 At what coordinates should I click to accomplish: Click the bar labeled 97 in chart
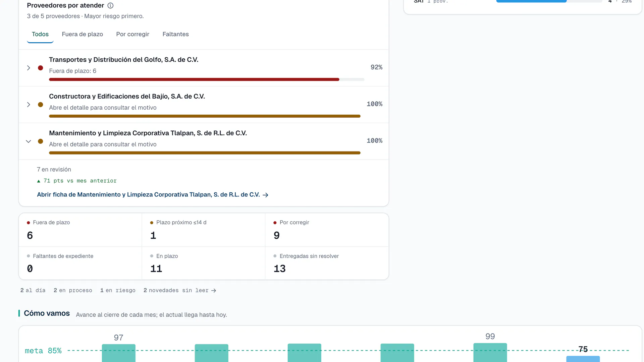[x=119, y=353]
